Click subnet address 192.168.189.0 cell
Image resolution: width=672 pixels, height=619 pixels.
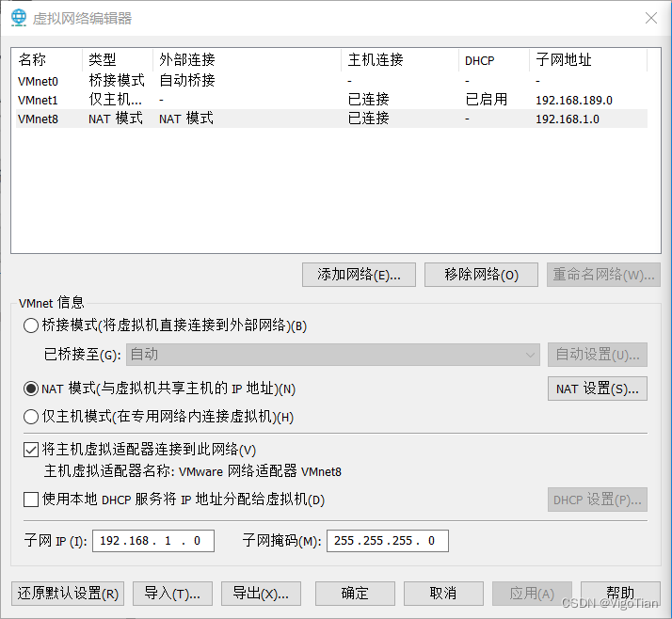click(574, 101)
